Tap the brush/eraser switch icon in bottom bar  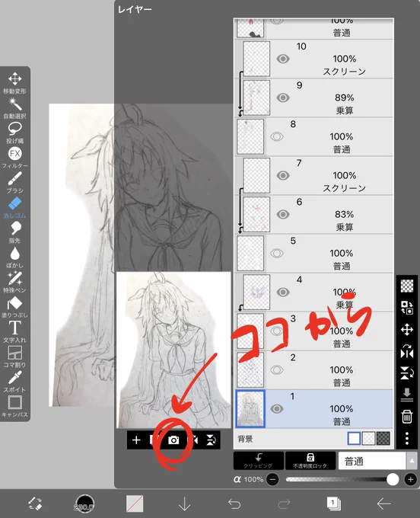pyautogui.click(x=34, y=504)
